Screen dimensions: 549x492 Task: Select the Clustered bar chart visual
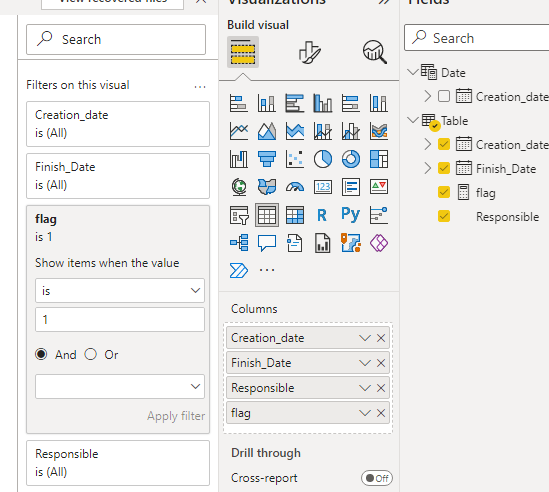295,103
